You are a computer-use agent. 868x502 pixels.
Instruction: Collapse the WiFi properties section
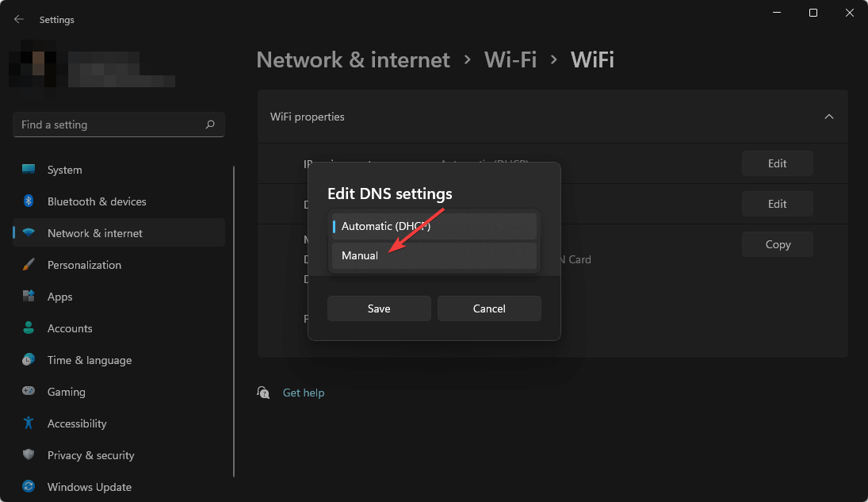(828, 116)
